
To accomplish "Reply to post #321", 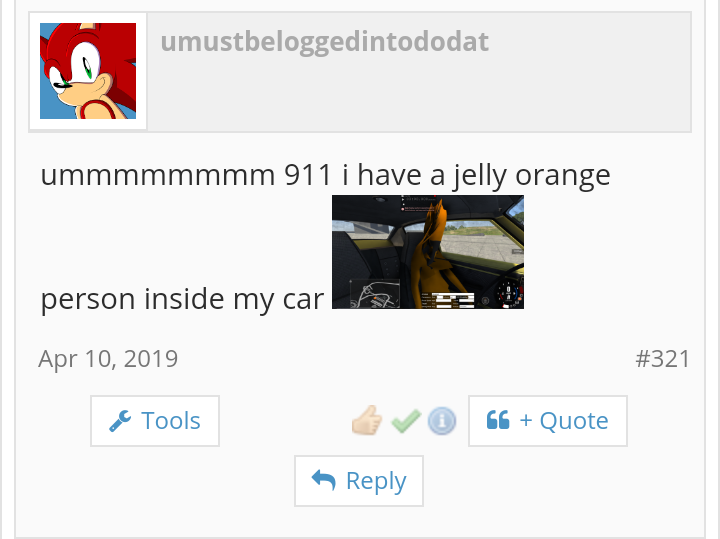I will [x=359, y=481].
